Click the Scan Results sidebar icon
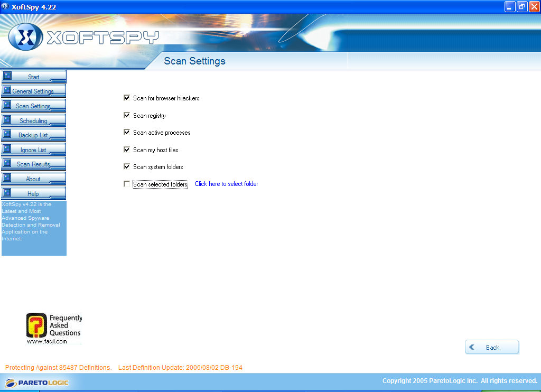This screenshot has height=392, width=541. click(x=6, y=163)
